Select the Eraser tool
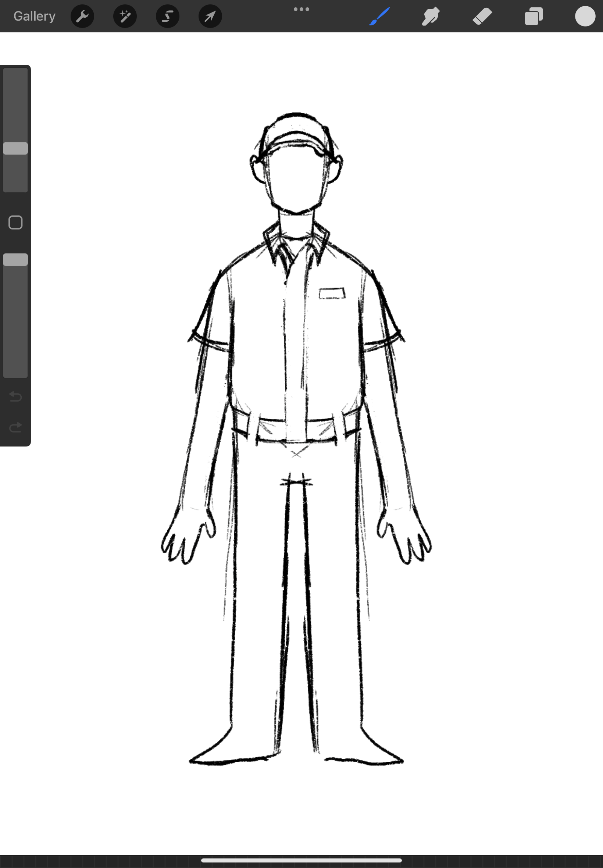This screenshot has width=603, height=868. coord(482,16)
